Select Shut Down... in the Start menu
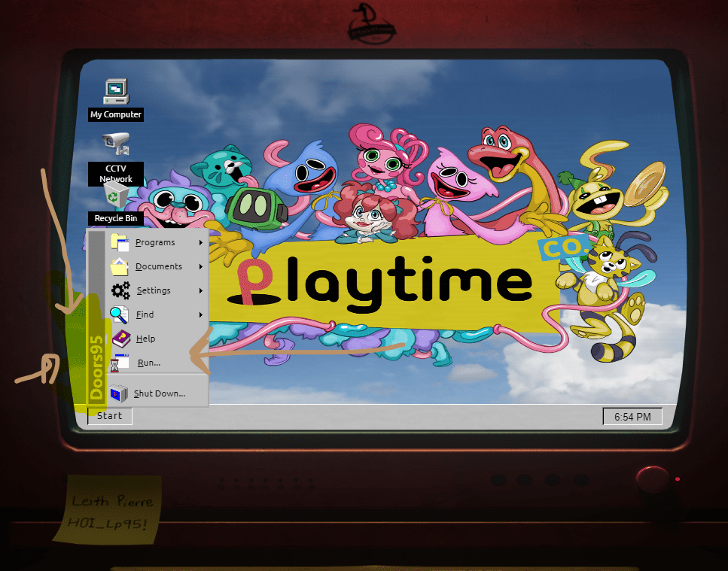This screenshot has height=571, width=728. pos(157,393)
